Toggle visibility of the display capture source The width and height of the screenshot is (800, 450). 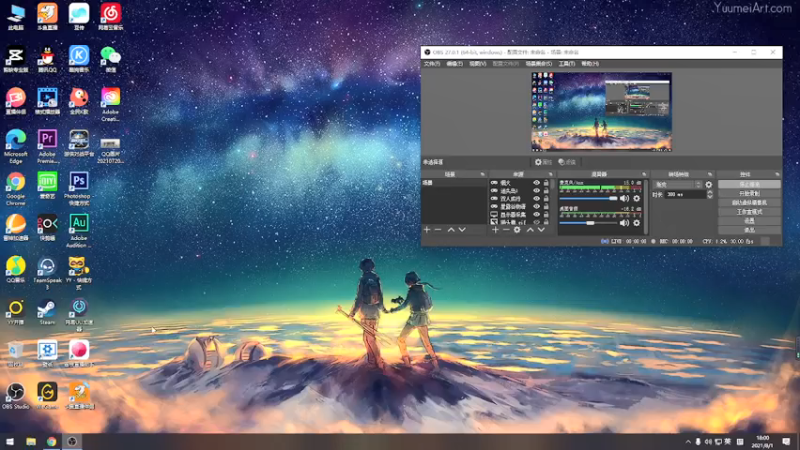(x=536, y=215)
